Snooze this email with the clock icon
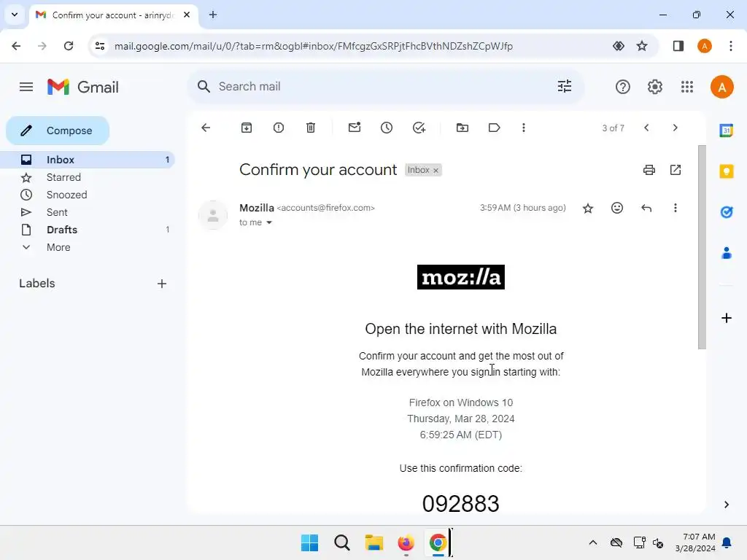This screenshot has width=747, height=560. point(387,128)
